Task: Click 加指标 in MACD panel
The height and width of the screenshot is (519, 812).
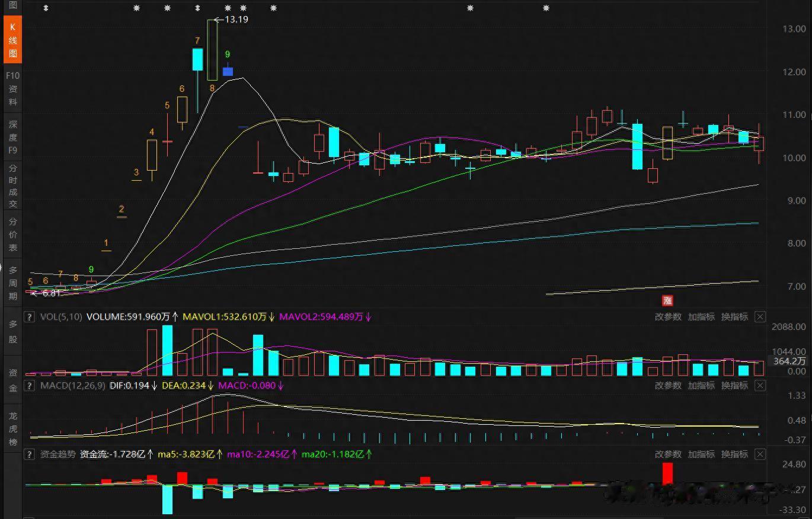Action: [701, 386]
